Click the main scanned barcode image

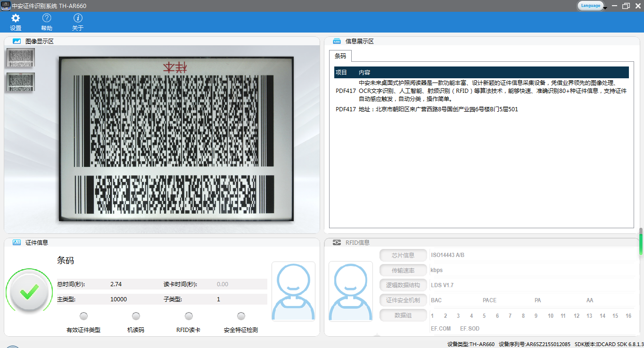pos(176,139)
